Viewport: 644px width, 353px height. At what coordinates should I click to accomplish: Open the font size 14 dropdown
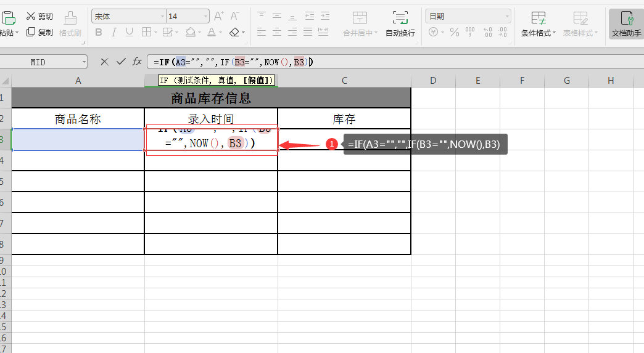(205, 17)
